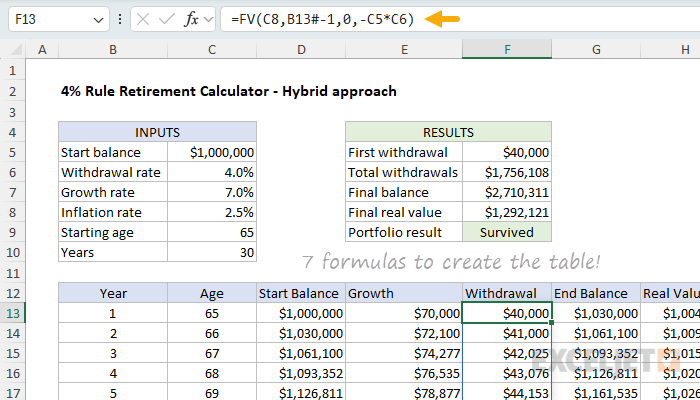Select Withdrawal cell $44,153

[507, 393]
